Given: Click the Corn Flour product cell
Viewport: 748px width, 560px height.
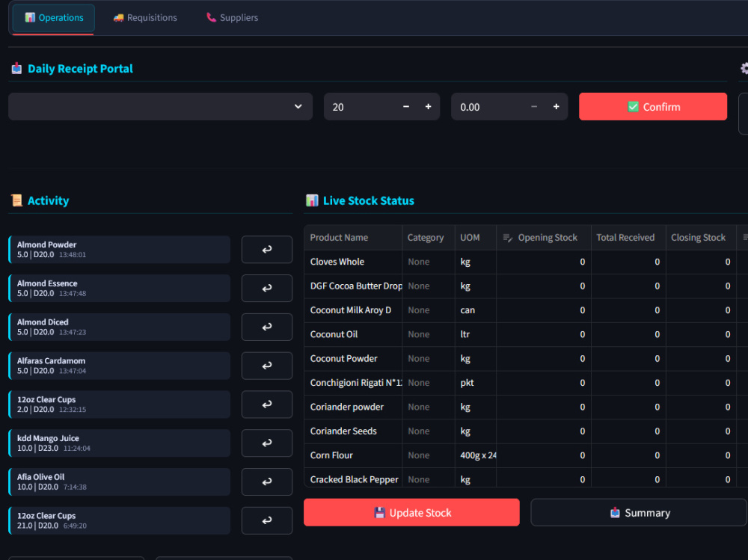Looking at the screenshot, I should (x=353, y=455).
